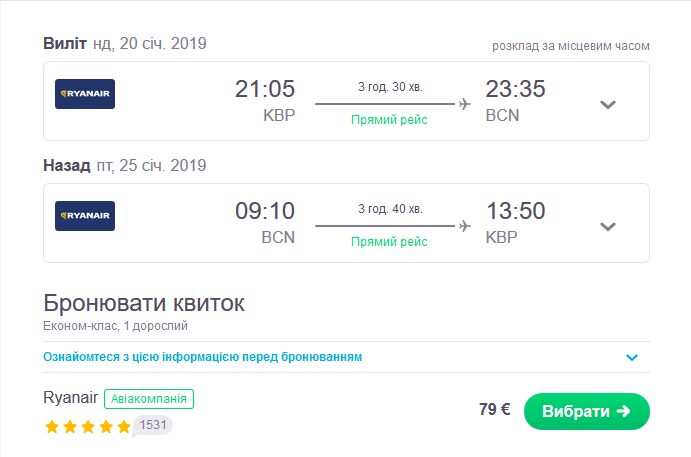Screen dimensions: 691x457
Task: Click return departure time 09:10
Action: coord(265,211)
